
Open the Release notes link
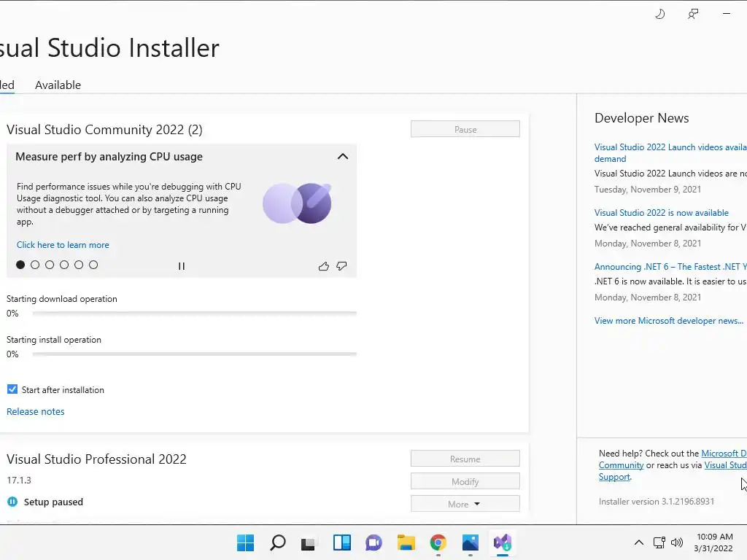coord(35,411)
